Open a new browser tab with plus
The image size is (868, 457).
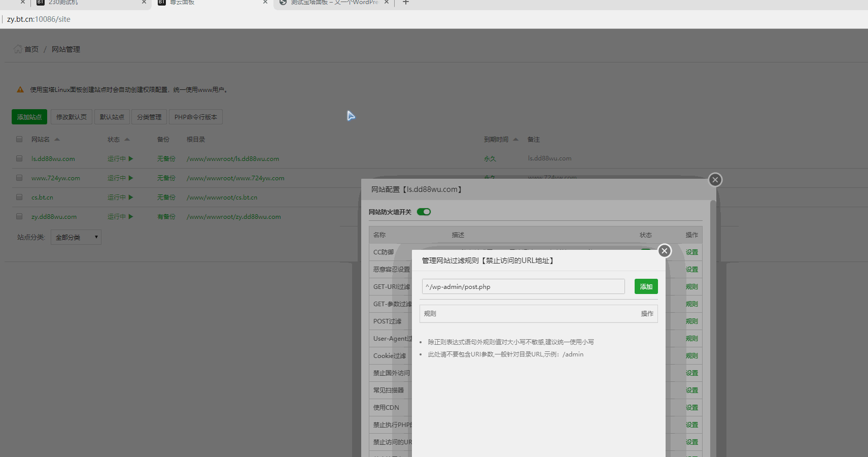click(406, 3)
